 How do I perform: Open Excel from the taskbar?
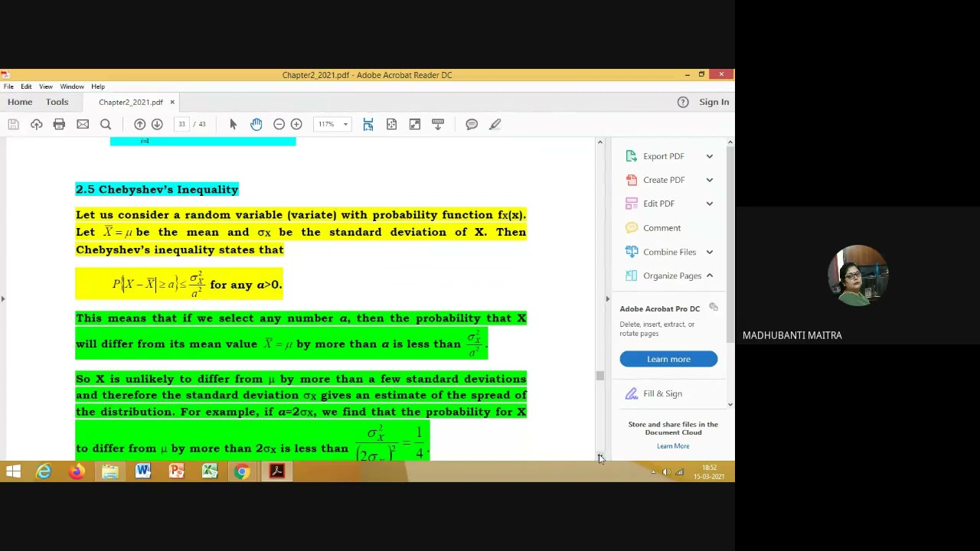point(209,471)
